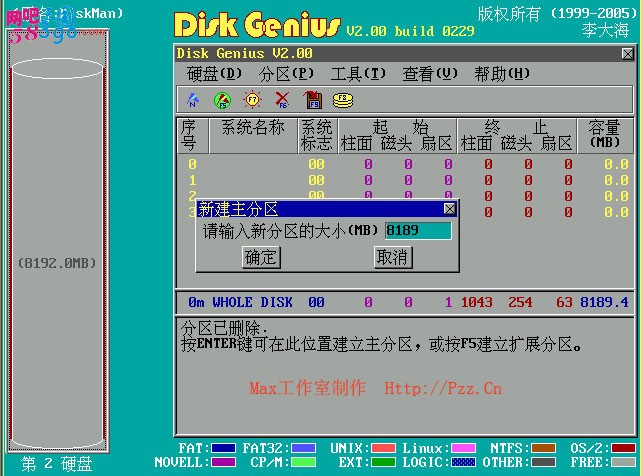The image size is (641, 476).
Task: Click the 分区已删除 status message
Action: 224,328
